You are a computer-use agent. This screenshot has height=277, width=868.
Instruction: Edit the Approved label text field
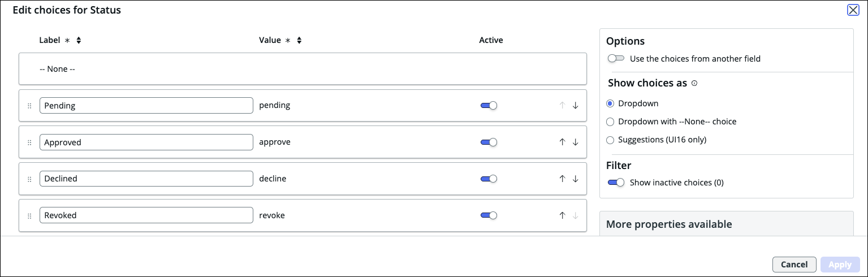click(x=146, y=142)
